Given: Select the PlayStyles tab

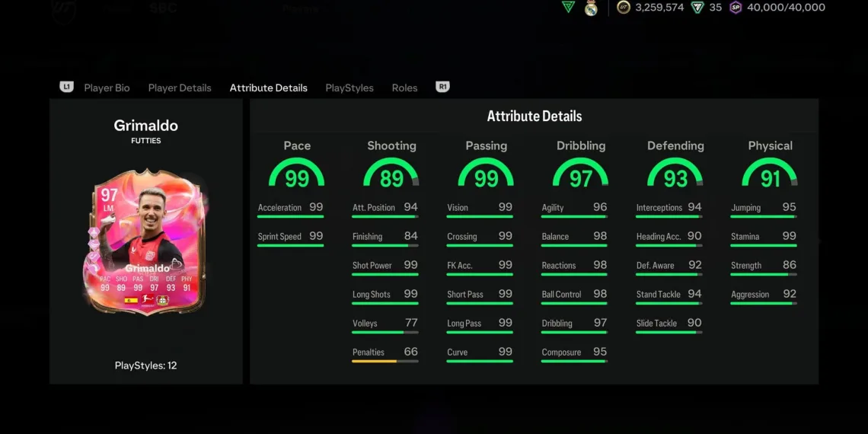Looking at the screenshot, I should click(349, 88).
